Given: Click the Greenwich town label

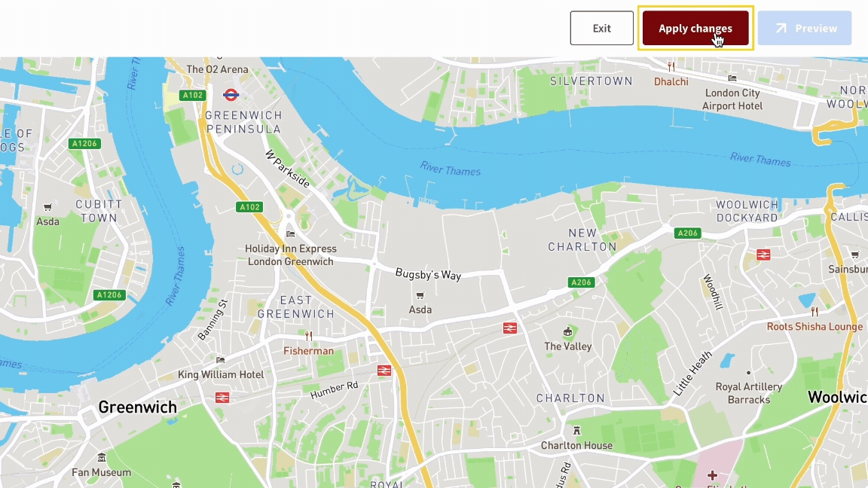Looking at the screenshot, I should tap(137, 407).
